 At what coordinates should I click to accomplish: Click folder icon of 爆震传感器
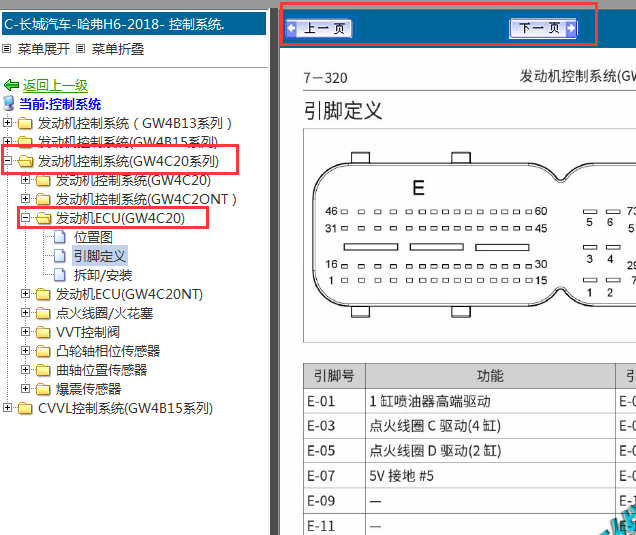43,389
